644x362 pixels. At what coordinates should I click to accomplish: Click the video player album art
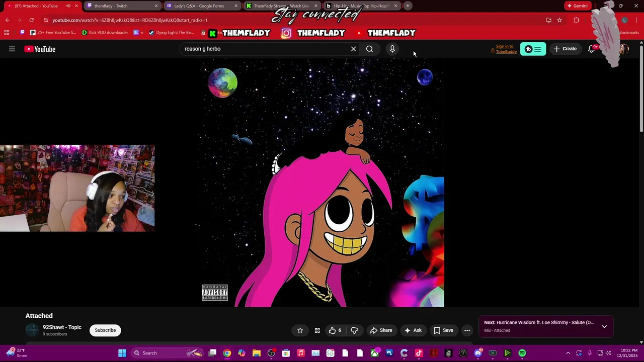point(322,183)
